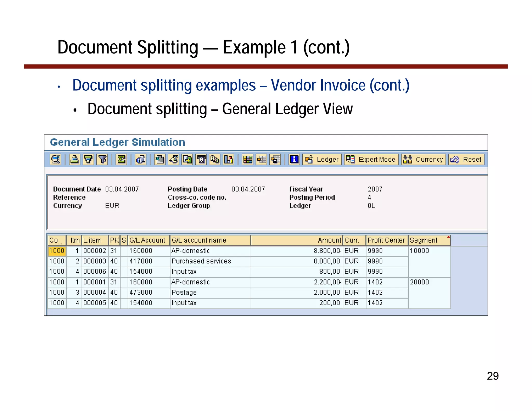
Task: Switch to Expert Mode
Action: point(371,159)
